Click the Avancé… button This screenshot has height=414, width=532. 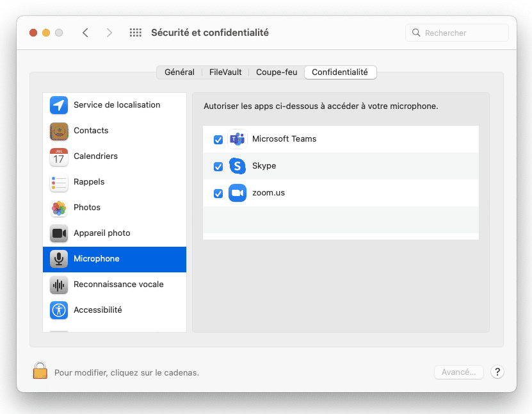(459, 372)
